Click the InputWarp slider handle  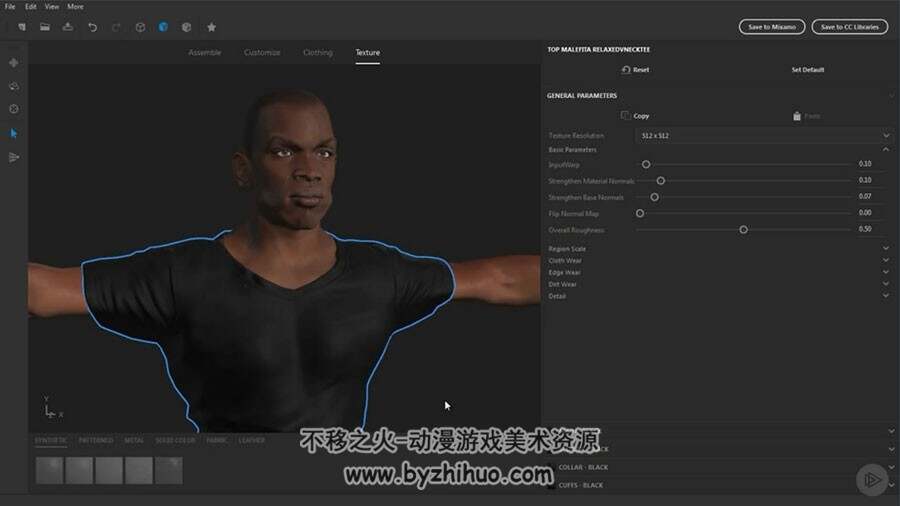(x=646, y=164)
